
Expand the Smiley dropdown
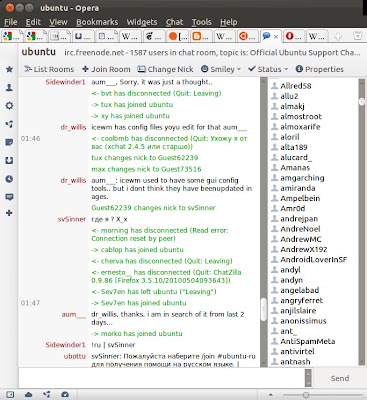221,69
